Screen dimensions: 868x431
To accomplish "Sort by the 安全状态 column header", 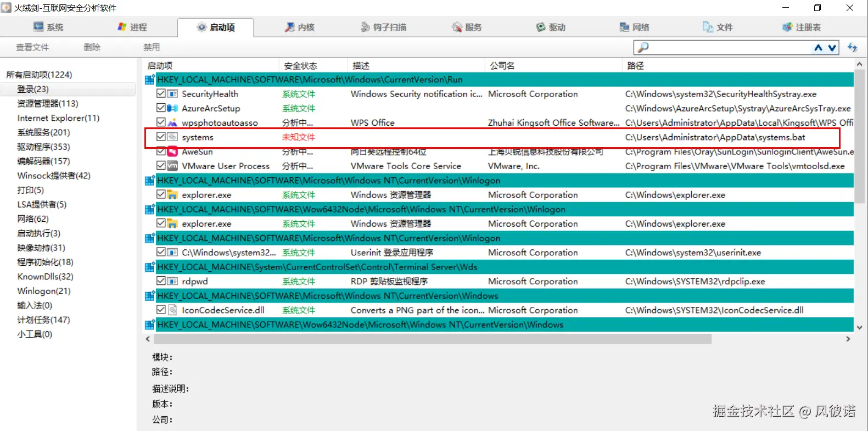I will [x=300, y=65].
